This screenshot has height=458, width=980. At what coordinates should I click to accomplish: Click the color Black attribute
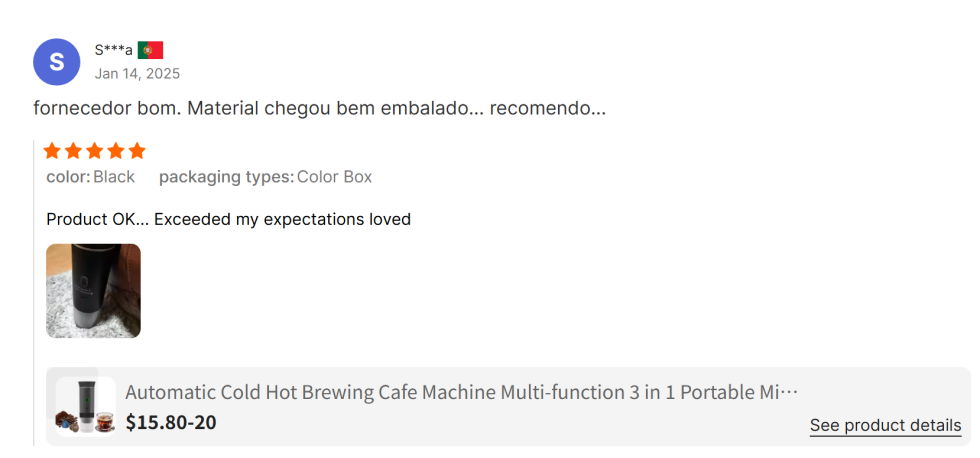91,177
